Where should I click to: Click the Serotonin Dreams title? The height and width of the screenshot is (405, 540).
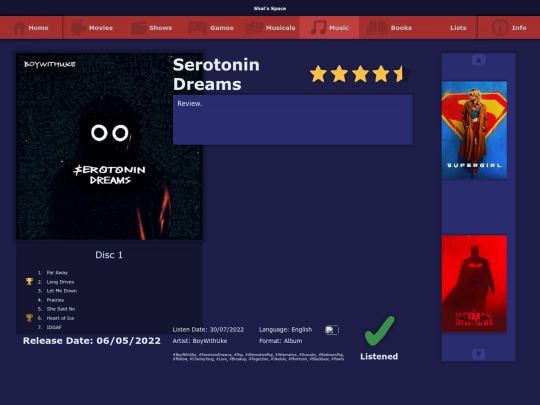216,74
